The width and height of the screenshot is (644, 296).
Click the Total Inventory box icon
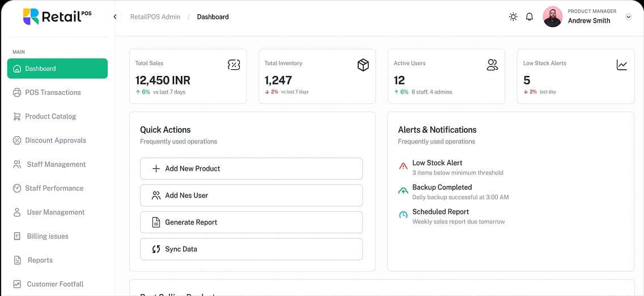[363, 65]
